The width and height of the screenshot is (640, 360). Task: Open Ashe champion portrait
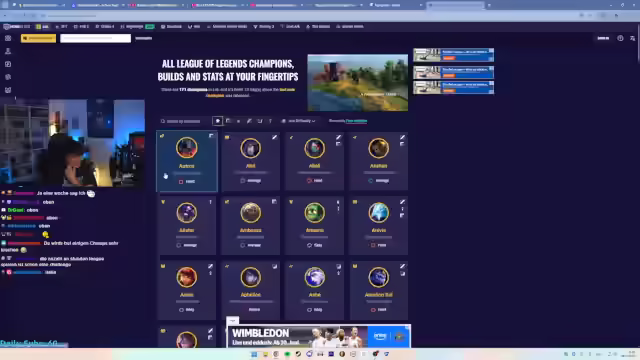coord(314,277)
